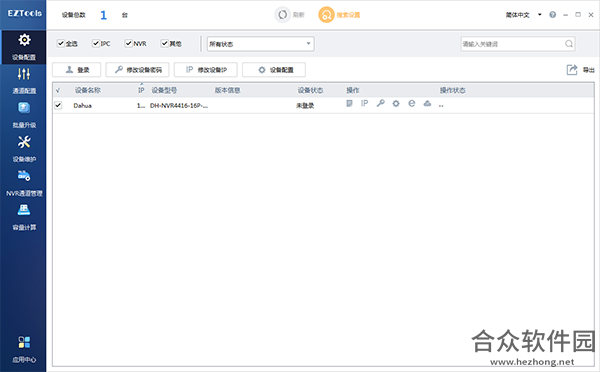Click the 修改设备IP button
Screen dimensions: 600x372
click(205, 70)
